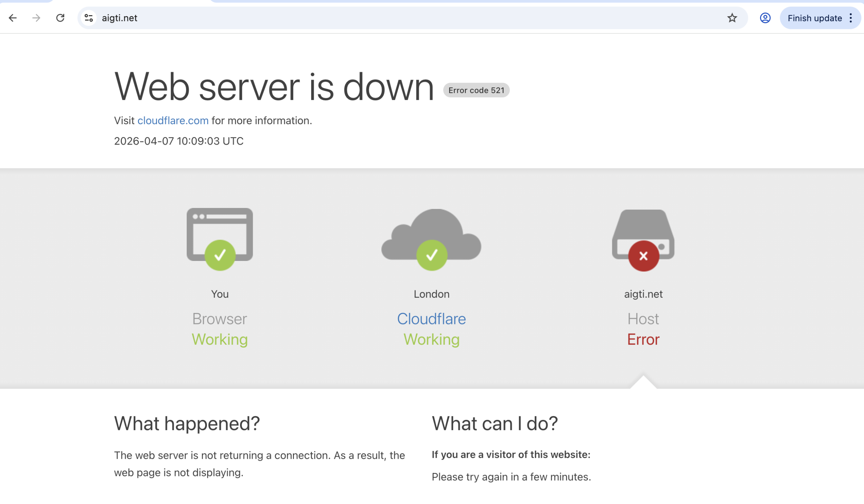Viewport: 864px width, 504px height.
Task: Bookmark this page using the star icon
Action: click(732, 18)
